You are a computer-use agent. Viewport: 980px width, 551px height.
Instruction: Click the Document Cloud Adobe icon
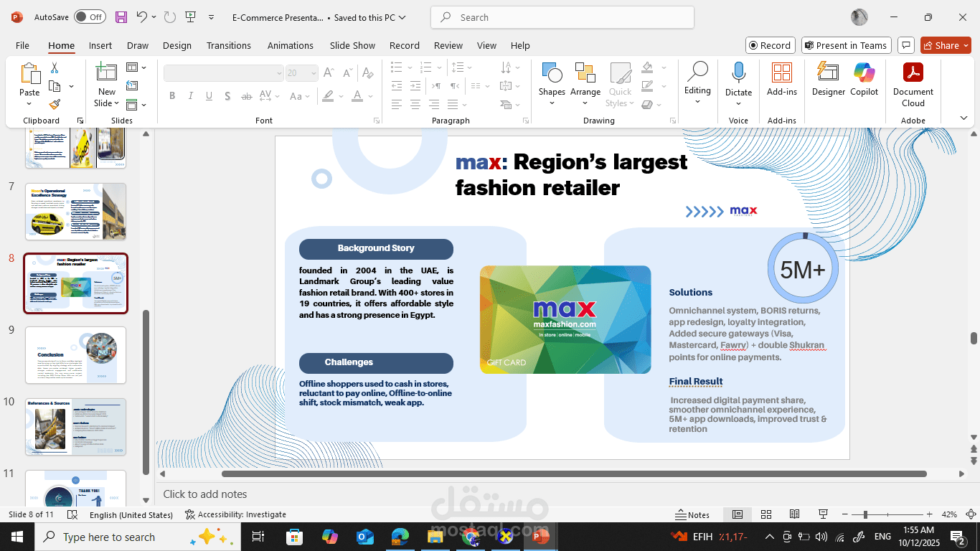click(x=913, y=72)
